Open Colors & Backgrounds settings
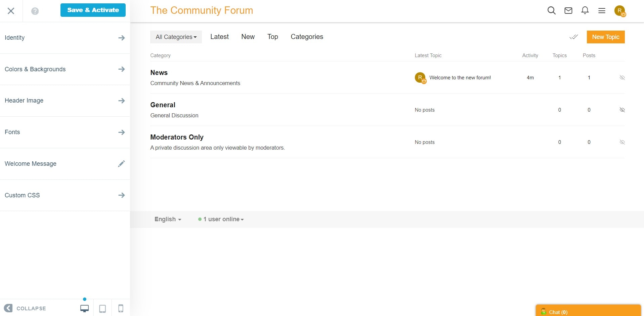Image resolution: width=644 pixels, height=316 pixels. click(x=65, y=69)
